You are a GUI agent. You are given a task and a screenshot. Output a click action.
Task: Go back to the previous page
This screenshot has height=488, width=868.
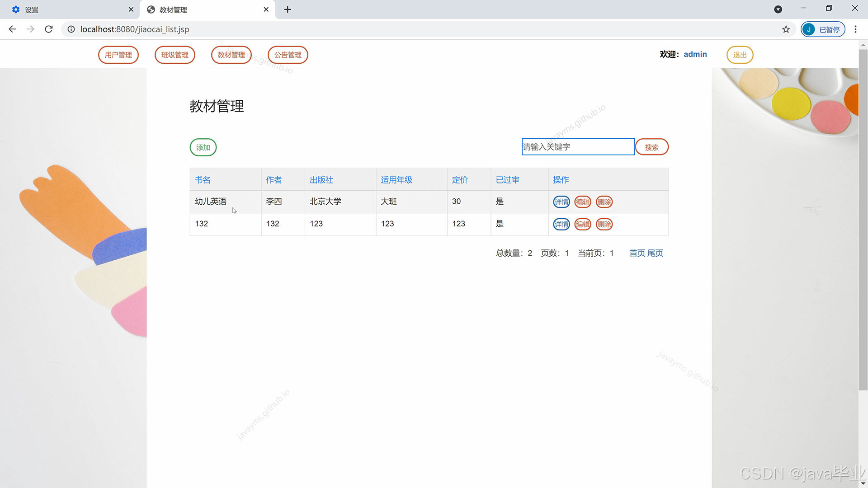pyautogui.click(x=12, y=29)
